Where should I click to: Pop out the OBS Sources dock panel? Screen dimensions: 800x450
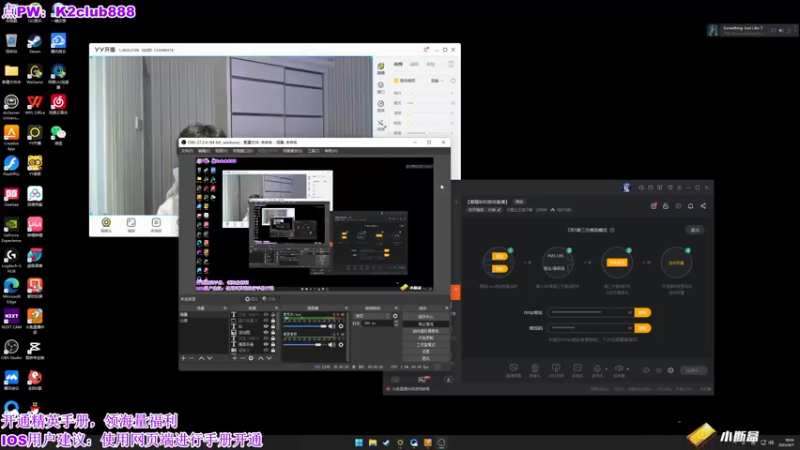click(276, 308)
